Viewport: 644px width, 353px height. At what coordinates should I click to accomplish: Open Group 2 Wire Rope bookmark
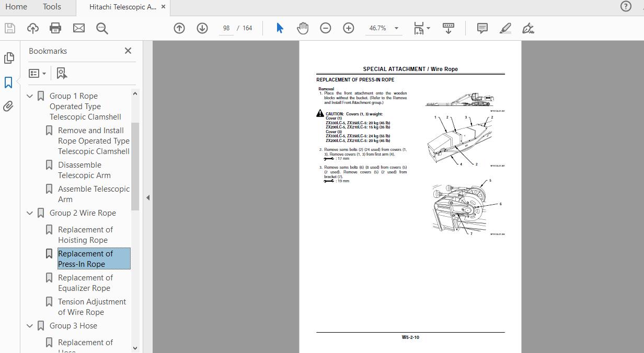(x=83, y=213)
